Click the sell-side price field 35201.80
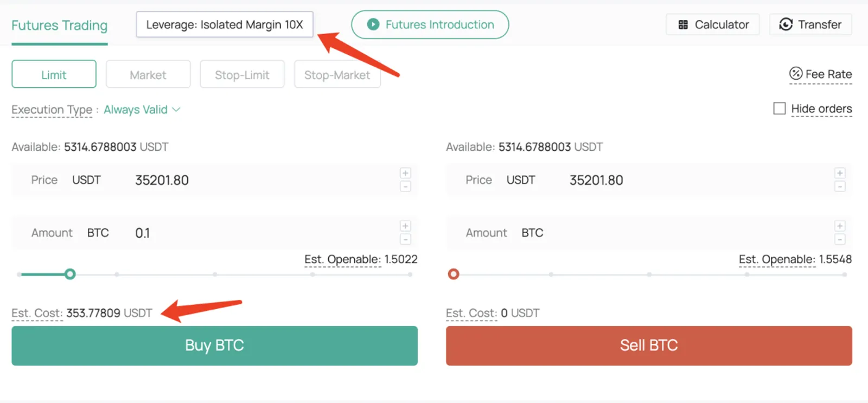Screen dimensions: 868x403 coord(649,180)
